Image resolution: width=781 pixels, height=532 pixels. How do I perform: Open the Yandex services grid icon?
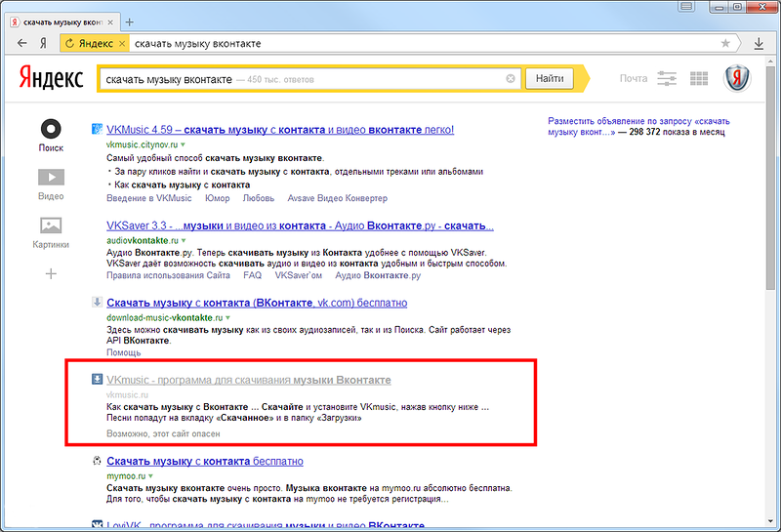(699, 79)
